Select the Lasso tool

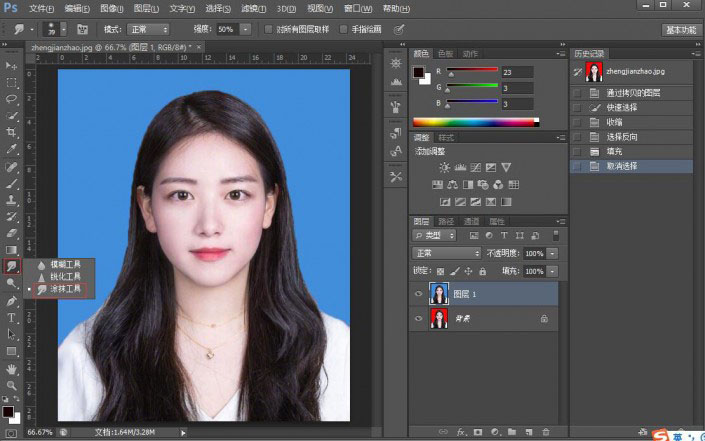click(x=12, y=99)
